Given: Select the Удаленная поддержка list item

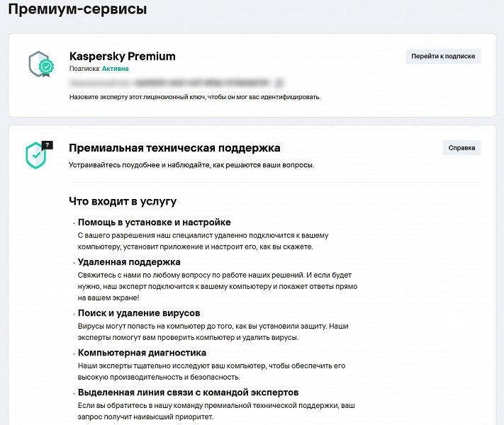Looking at the screenshot, I should [129, 262].
